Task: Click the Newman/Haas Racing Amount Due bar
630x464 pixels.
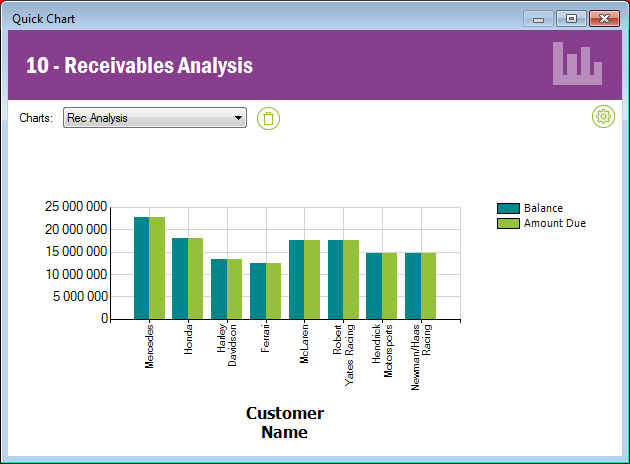Action: point(429,286)
